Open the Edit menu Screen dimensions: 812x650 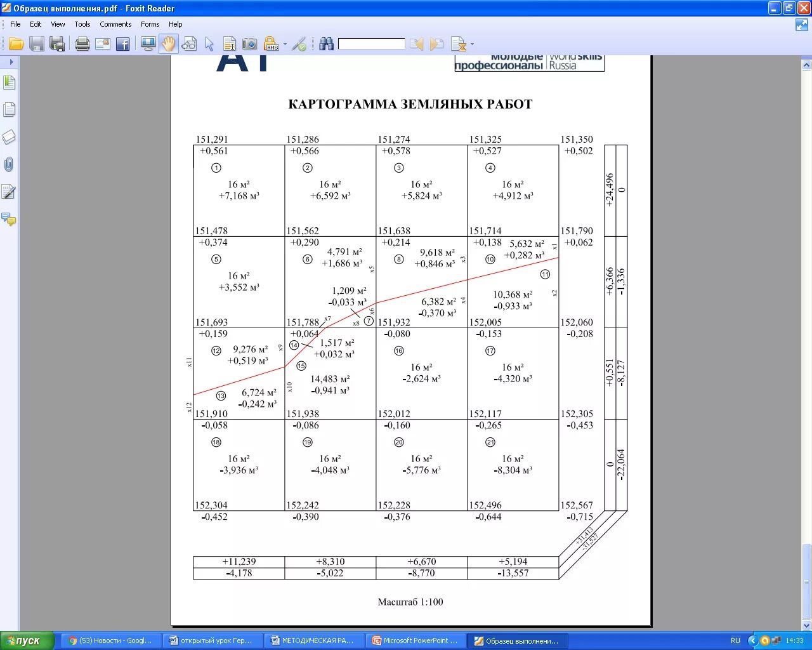[x=36, y=24]
